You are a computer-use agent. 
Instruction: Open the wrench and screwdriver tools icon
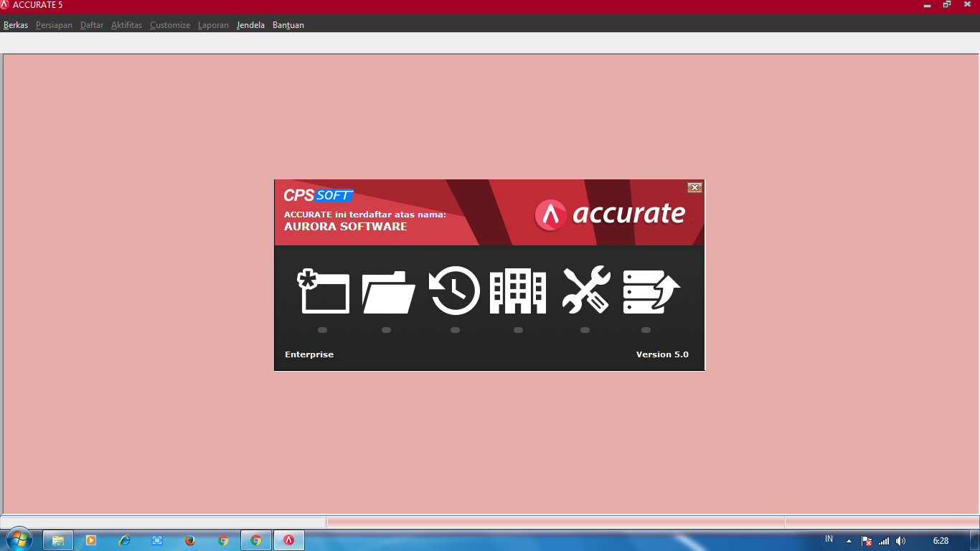(586, 290)
